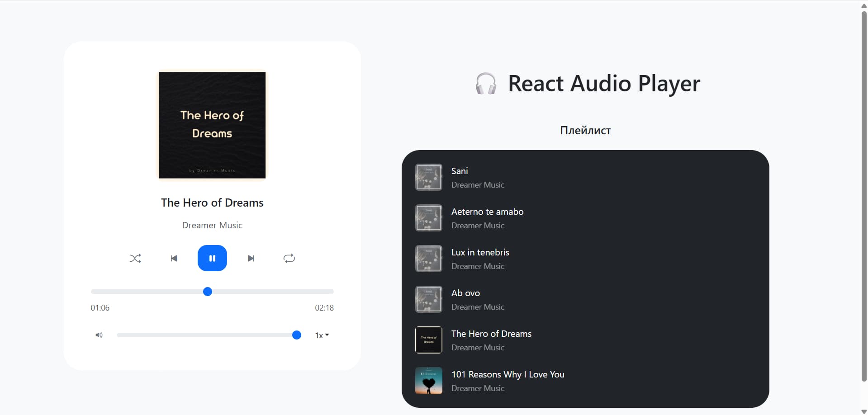Pause the current song
This screenshot has height=415, width=868.
tap(212, 258)
